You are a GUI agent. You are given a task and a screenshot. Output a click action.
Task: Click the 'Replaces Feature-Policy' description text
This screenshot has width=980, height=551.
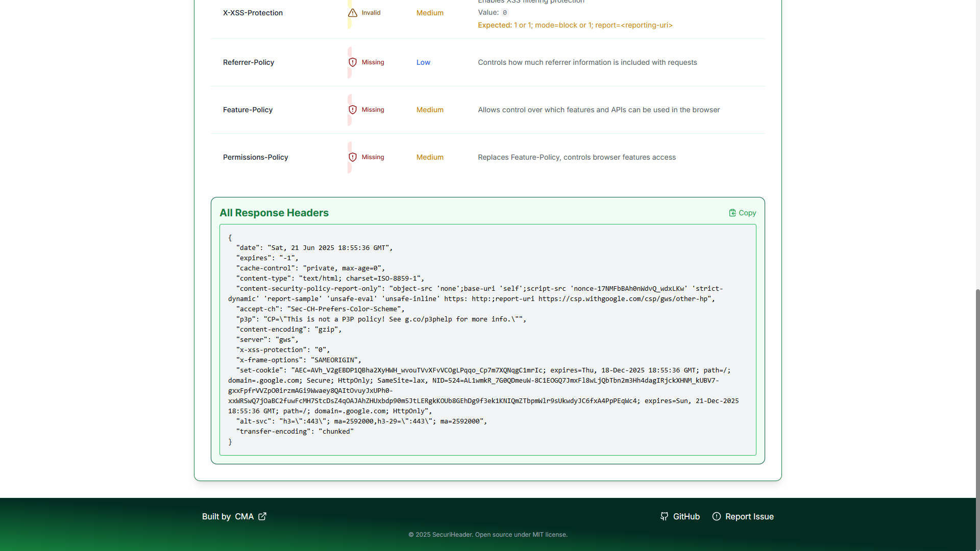[x=577, y=157]
